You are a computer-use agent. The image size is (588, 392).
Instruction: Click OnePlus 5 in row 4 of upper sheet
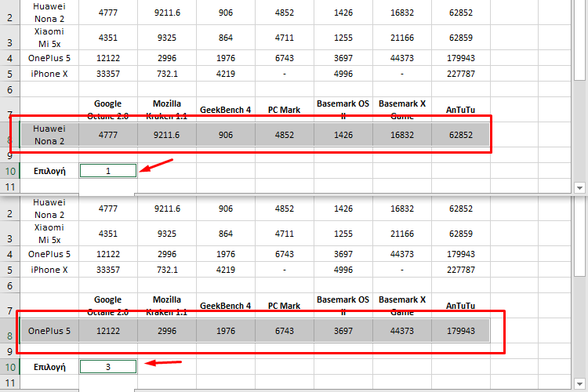pos(49,58)
